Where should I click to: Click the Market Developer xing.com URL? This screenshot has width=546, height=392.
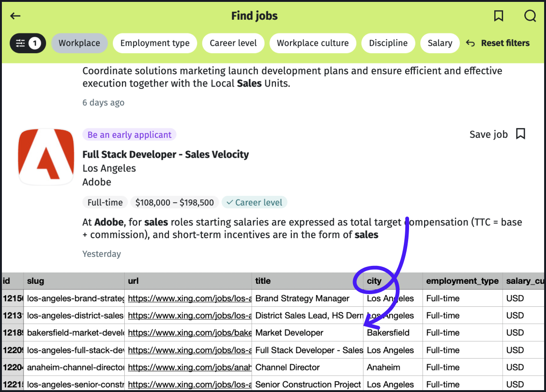pyautogui.click(x=190, y=333)
